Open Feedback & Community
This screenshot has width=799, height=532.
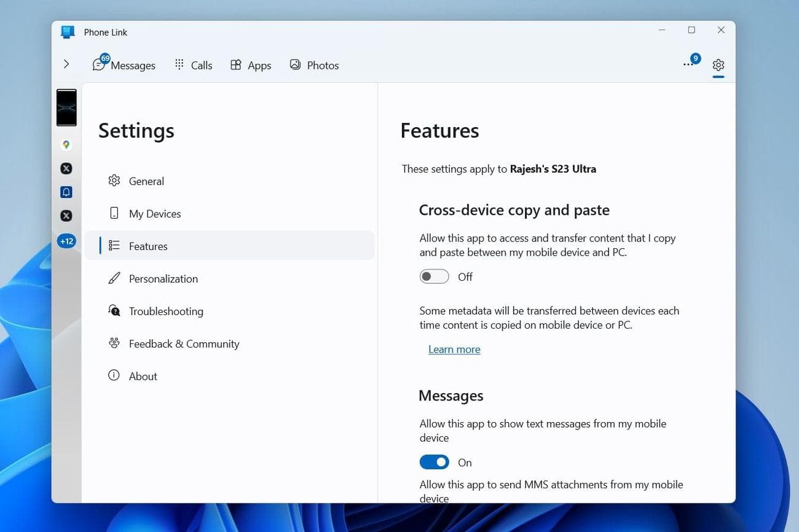(183, 344)
